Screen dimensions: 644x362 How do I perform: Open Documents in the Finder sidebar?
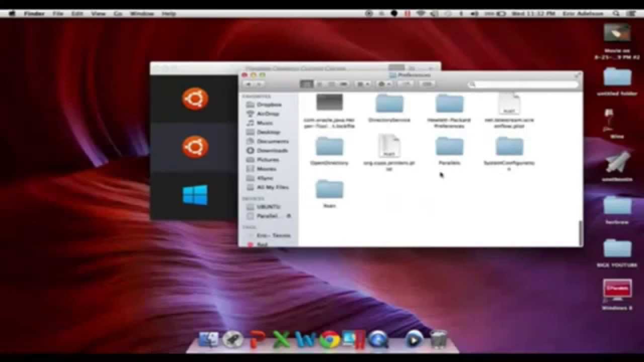coord(272,141)
